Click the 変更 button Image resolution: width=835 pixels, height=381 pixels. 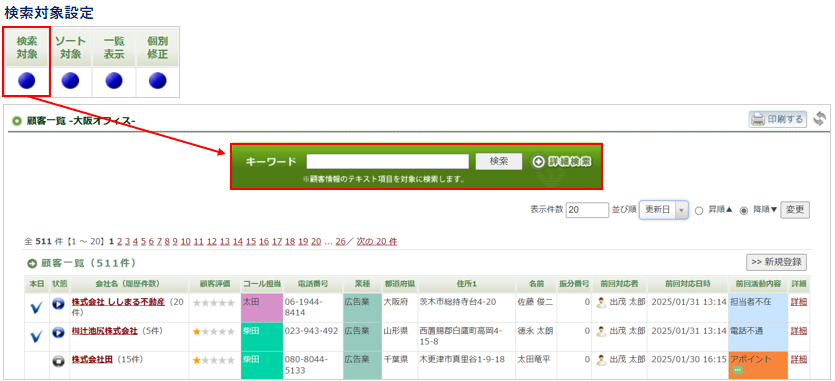click(795, 210)
